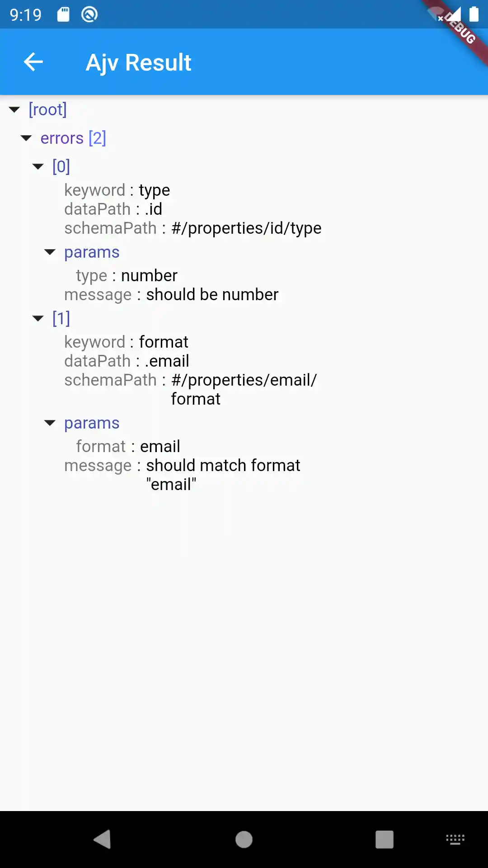Tap the 'should be number' message
This screenshot has width=488, height=868.
click(212, 294)
